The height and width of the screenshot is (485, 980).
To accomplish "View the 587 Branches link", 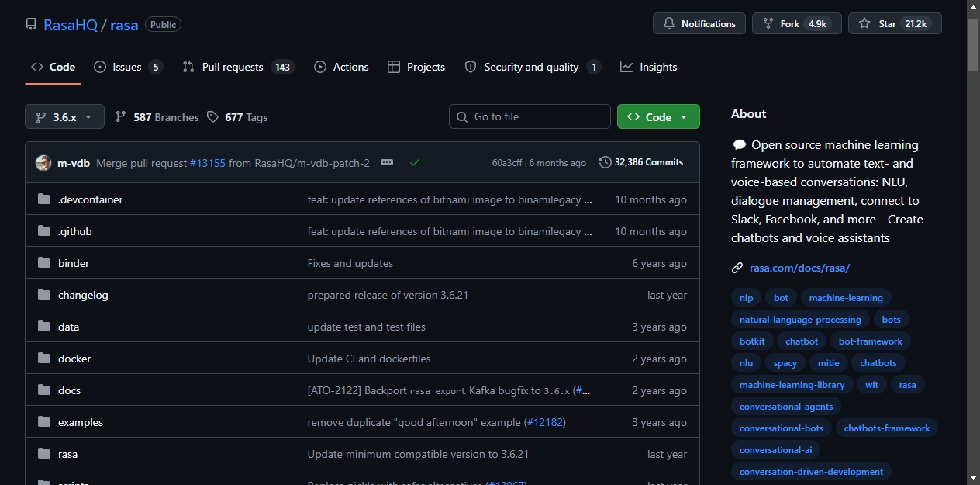I will point(157,117).
